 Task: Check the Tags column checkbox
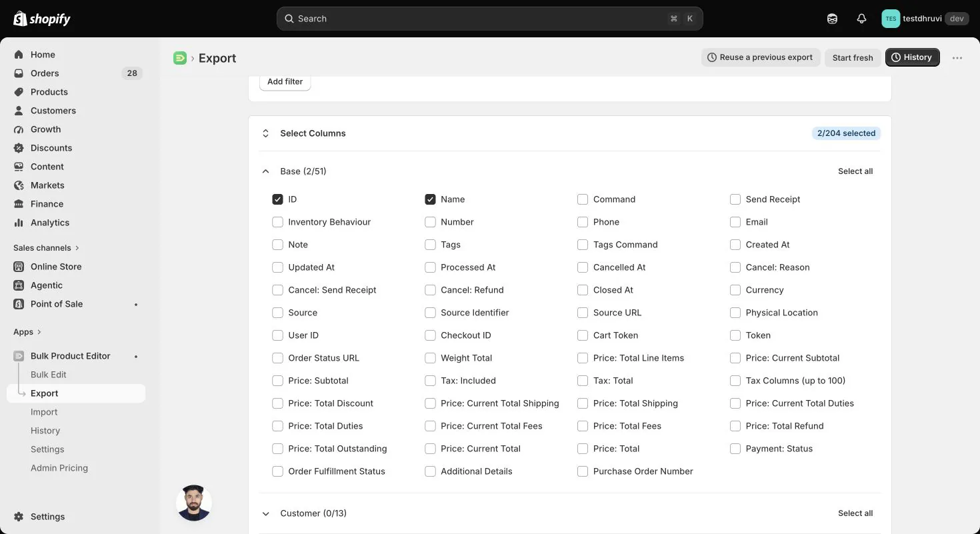coord(430,245)
